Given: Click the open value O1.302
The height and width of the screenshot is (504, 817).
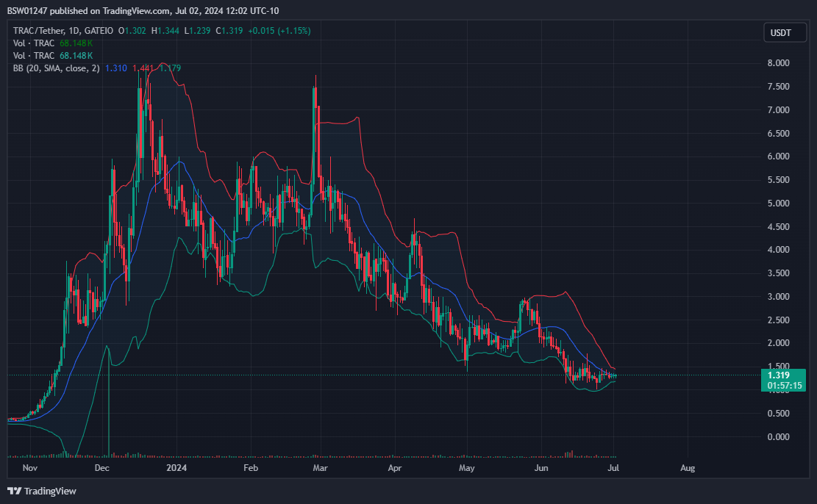Looking at the screenshot, I should coord(132,31).
